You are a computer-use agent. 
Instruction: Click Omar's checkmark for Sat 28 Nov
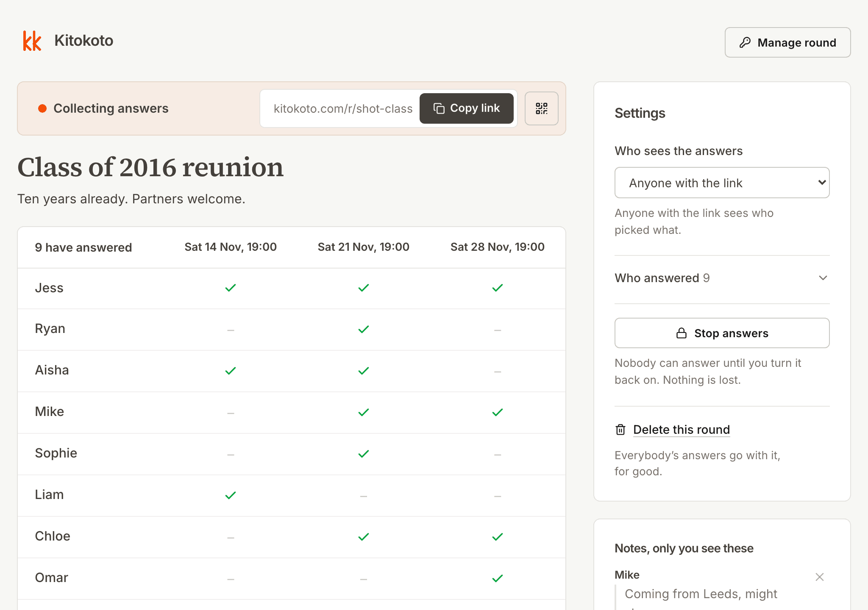(x=498, y=579)
